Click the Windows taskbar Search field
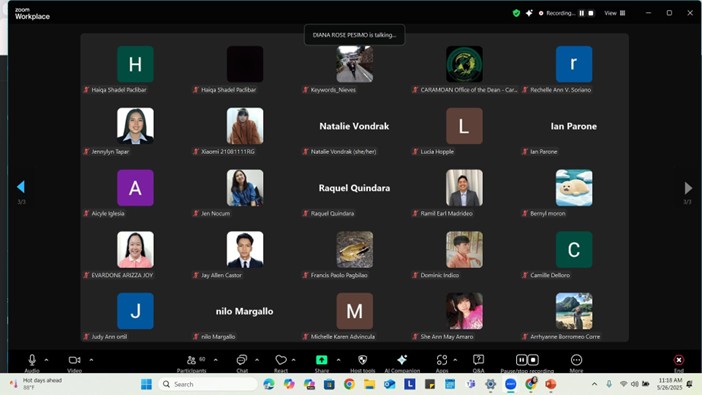The height and width of the screenshot is (395, 702). click(x=208, y=384)
